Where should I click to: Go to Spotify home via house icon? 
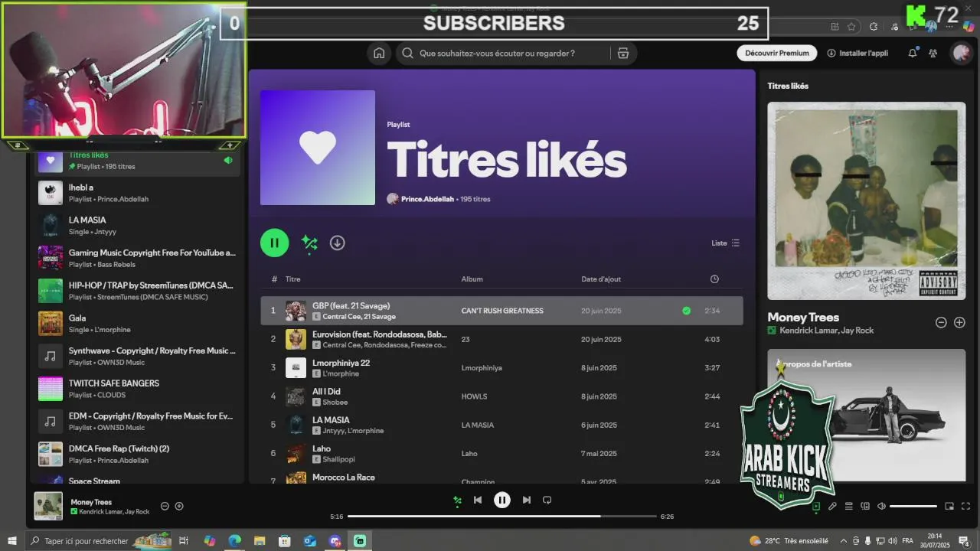[x=379, y=54]
